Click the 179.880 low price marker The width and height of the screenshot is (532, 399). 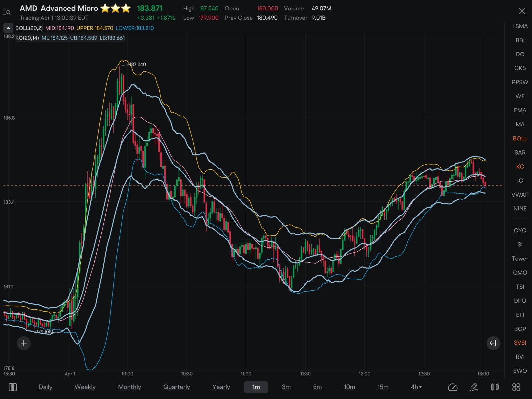coord(45,332)
